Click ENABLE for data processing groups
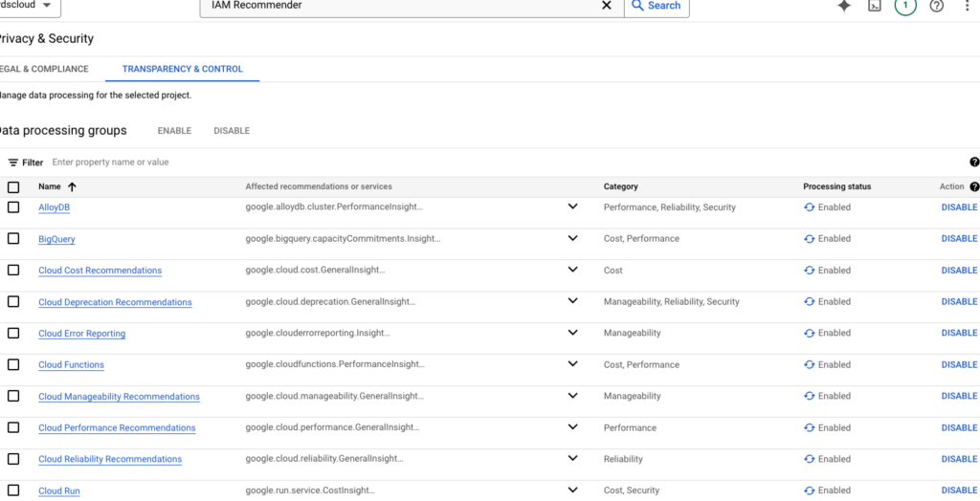Image resolution: width=980 pixels, height=501 pixels. [174, 131]
